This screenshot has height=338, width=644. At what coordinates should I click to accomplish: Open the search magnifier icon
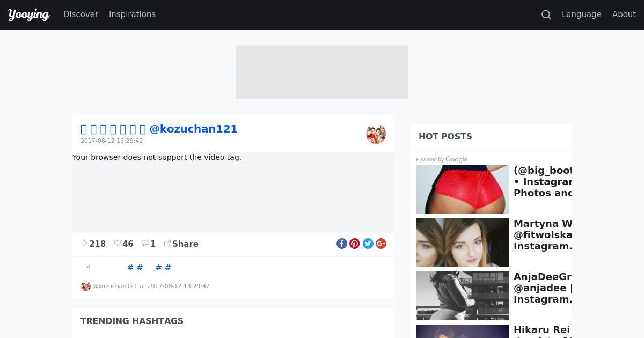coord(546,15)
